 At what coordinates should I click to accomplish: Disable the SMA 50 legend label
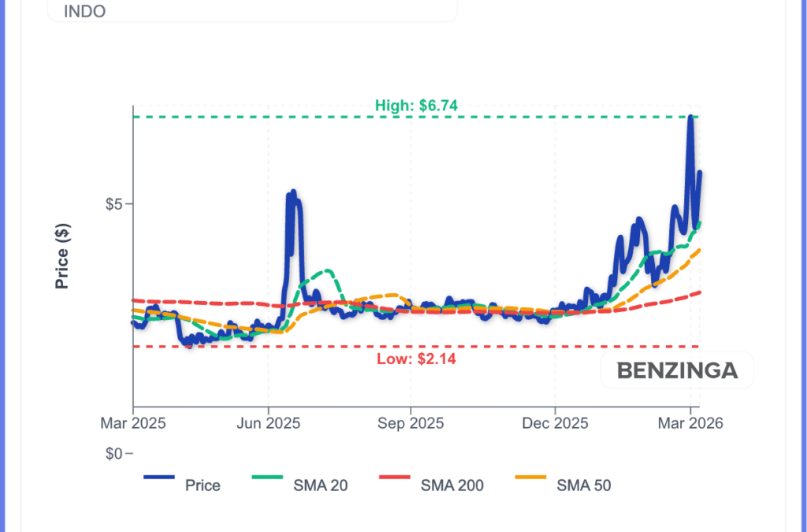583,485
